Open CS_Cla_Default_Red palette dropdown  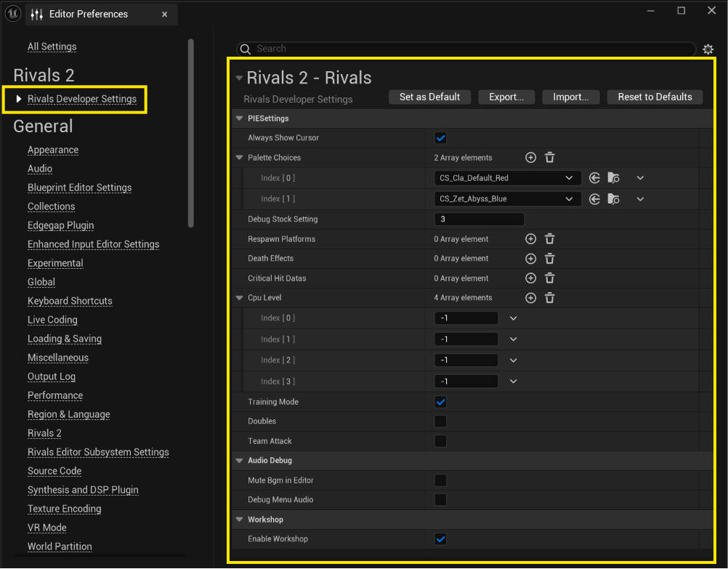(x=507, y=178)
